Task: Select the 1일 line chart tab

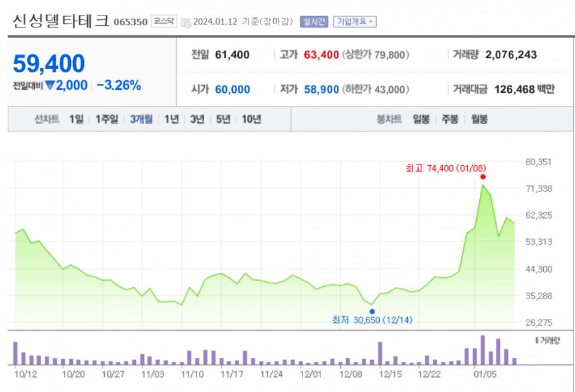Action: pyautogui.click(x=76, y=119)
